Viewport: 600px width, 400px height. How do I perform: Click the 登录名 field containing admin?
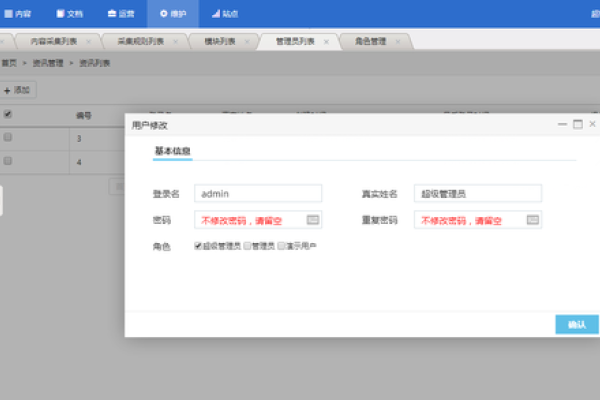[x=258, y=194]
